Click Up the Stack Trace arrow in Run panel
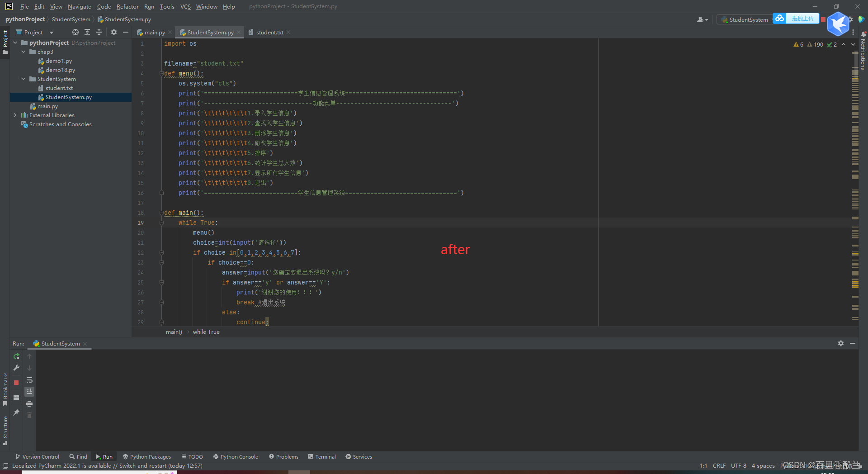This screenshot has height=474, width=868. coord(29,356)
